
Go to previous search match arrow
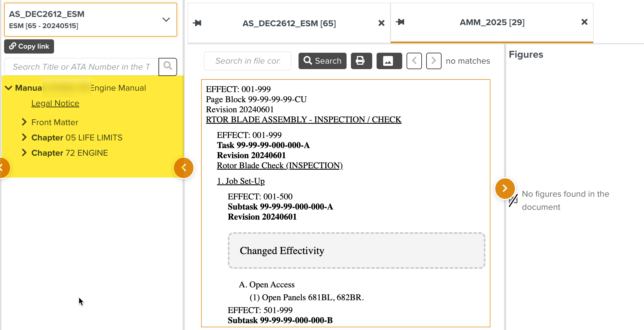click(x=414, y=61)
